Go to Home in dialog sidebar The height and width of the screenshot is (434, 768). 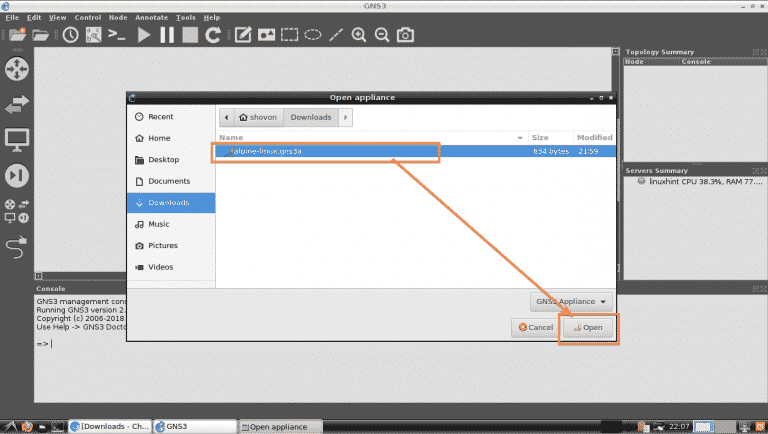171,138
